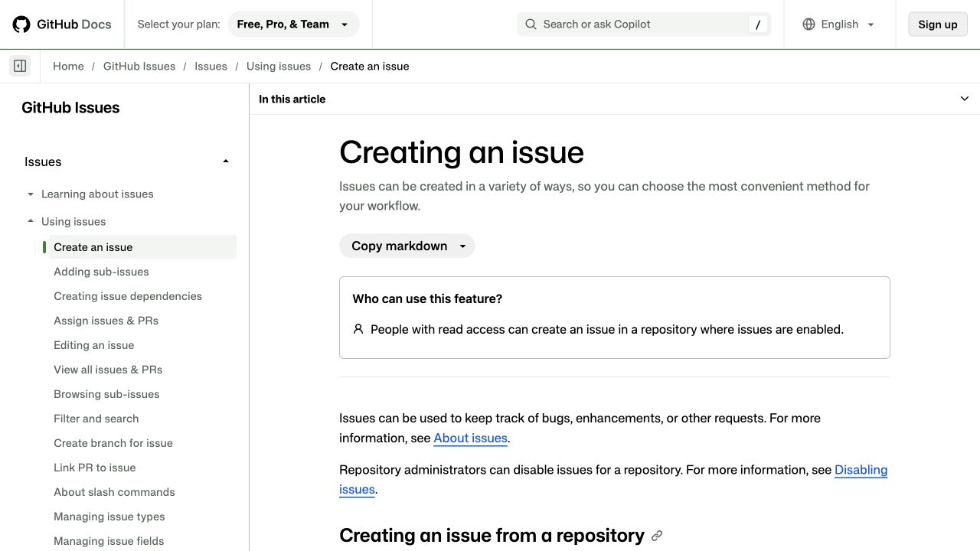Go to Link PR to issue
The image size is (980, 551).
[x=94, y=468]
